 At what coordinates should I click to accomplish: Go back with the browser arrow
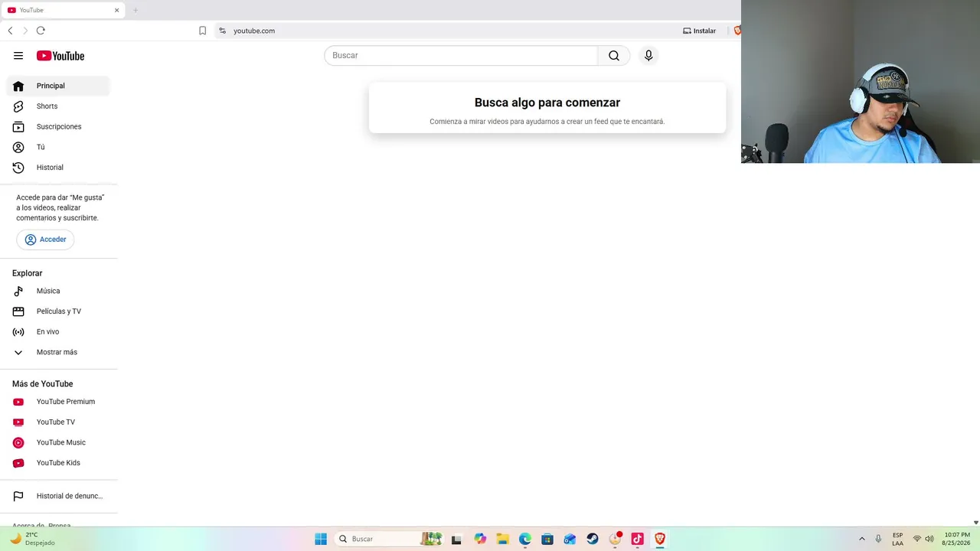(10, 31)
